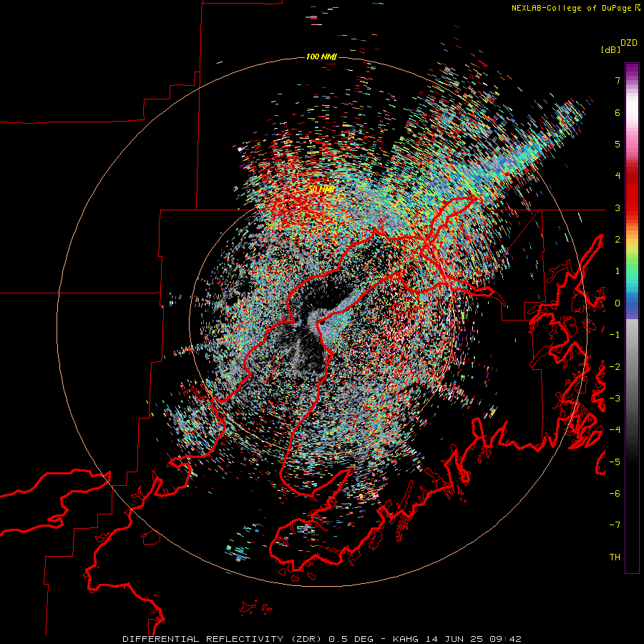Image resolution: width=644 pixels, height=644 pixels.
Task: Click the -2 value on the color scale
Action: (615, 367)
